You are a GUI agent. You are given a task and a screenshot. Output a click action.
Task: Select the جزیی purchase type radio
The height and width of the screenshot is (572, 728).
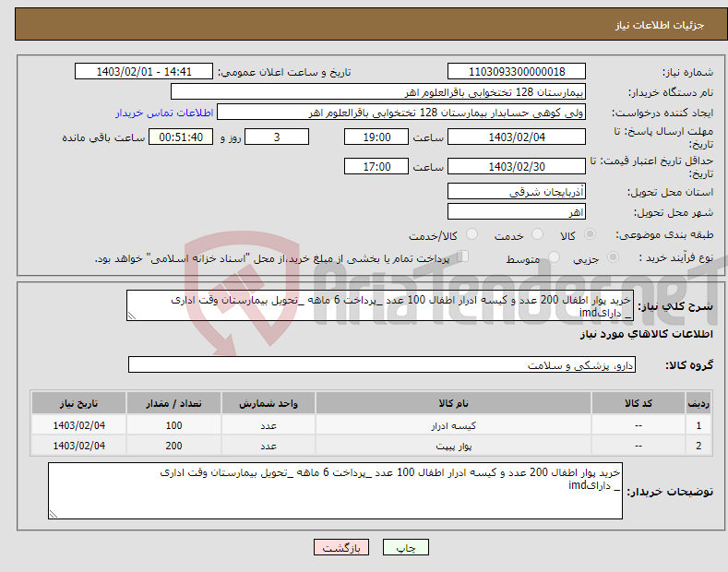pos(613,256)
